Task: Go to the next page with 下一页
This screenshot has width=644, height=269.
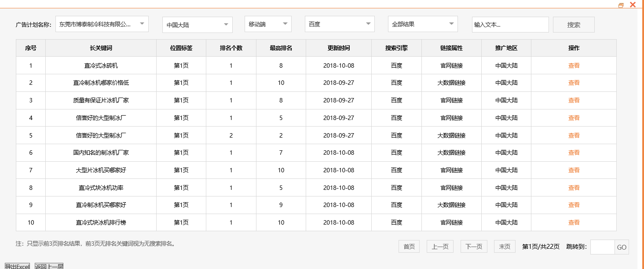Action: coord(473,246)
